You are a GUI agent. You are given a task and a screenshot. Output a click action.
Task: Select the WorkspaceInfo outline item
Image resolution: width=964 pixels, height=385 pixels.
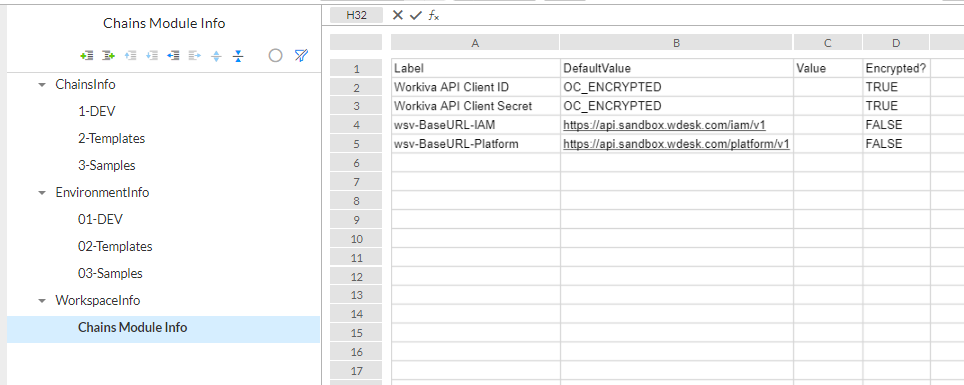[x=98, y=301]
